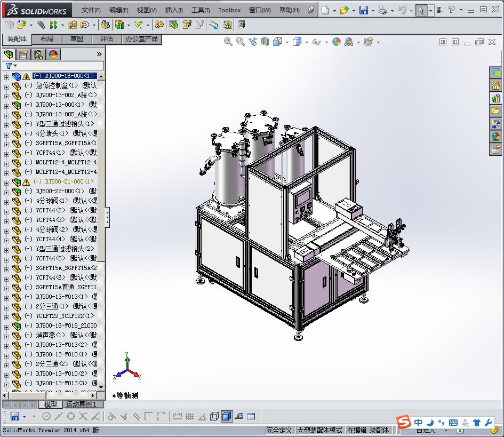The height and width of the screenshot is (437, 504).
Task: Expand the 急停控制盒<1> component node
Action: pos(6,86)
